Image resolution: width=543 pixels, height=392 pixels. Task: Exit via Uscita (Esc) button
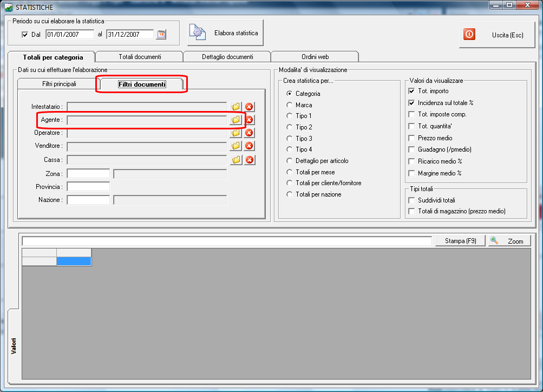pyautogui.click(x=497, y=35)
